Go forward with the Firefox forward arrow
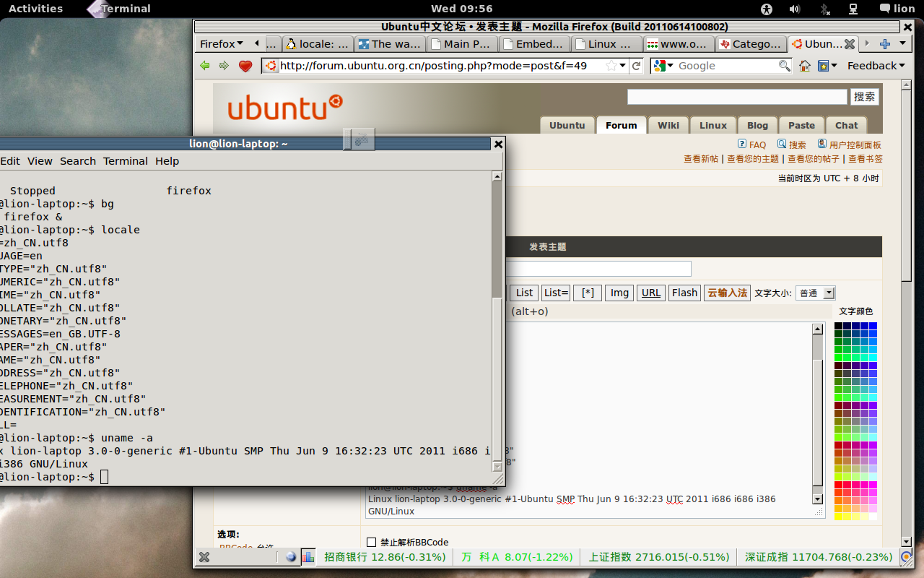The image size is (924, 578). [224, 66]
